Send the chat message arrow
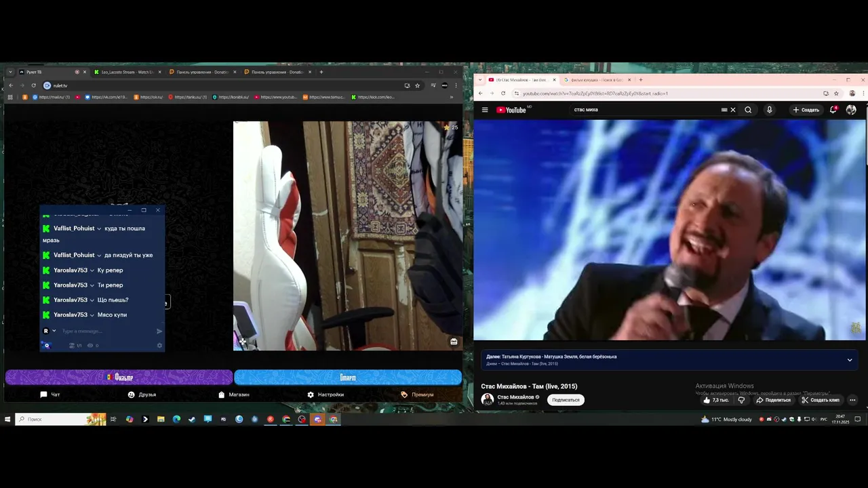This screenshot has height=488, width=868. pos(159,331)
